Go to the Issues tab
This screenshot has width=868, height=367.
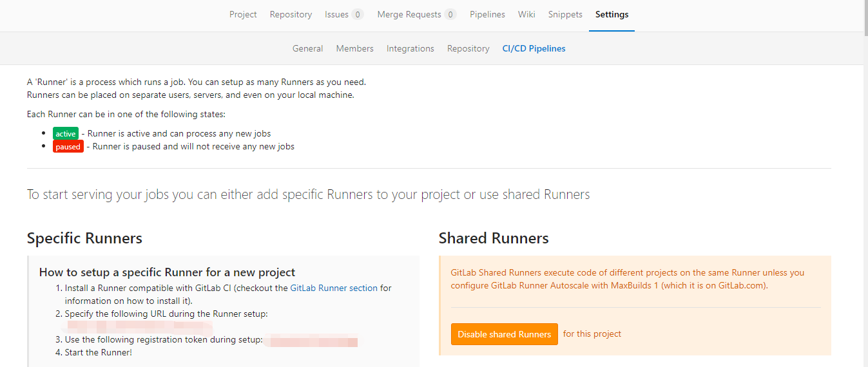click(336, 14)
